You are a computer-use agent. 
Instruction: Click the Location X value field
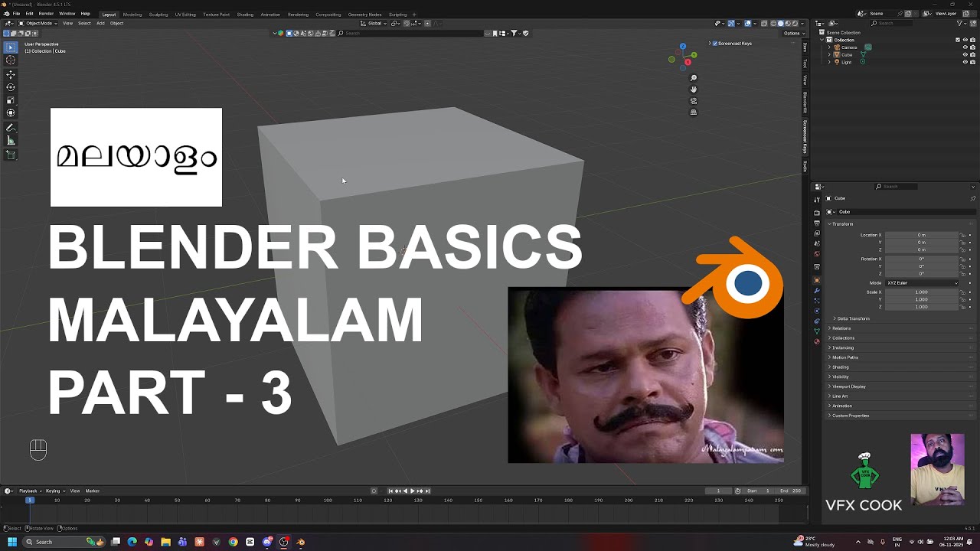point(921,235)
